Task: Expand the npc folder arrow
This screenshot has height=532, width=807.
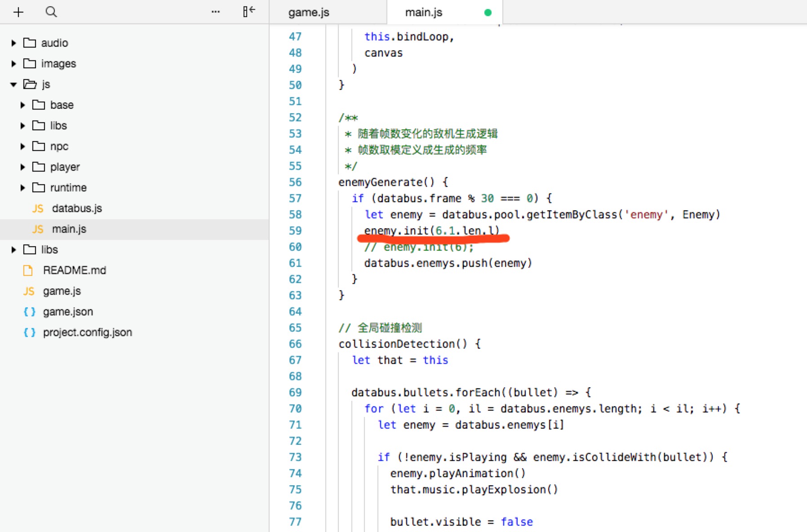Action: coord(22,146)
